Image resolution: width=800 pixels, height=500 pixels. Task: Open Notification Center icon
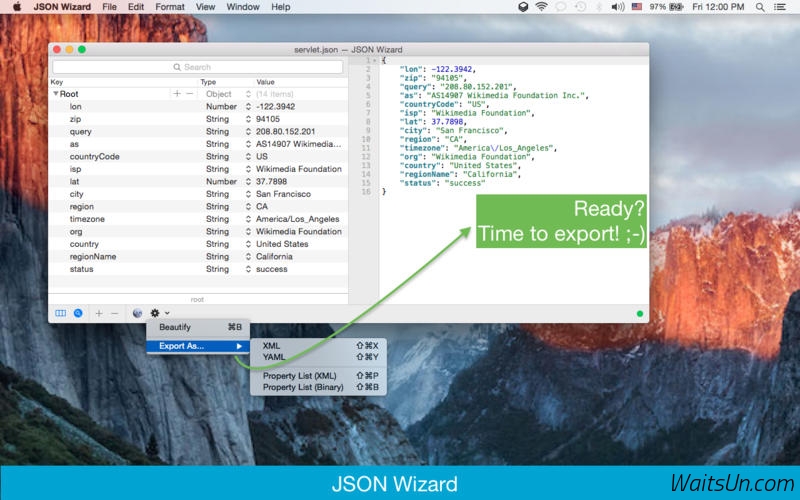(x=780, y=7)
